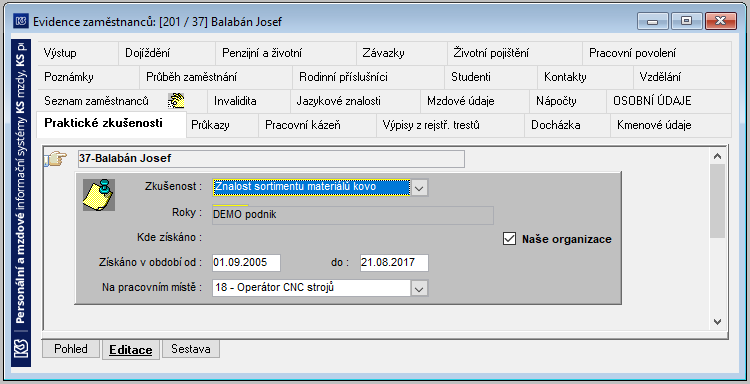Open the Penzijní a životní tab

pyautogui.click(x=286, y=53)
